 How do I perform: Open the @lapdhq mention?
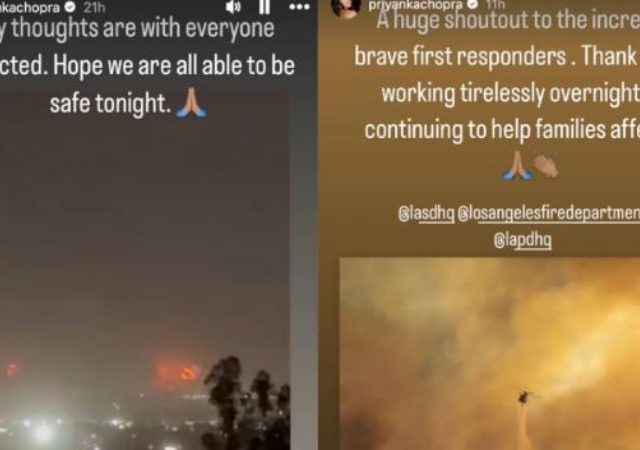pyautogui.click(x=522, y=240)
